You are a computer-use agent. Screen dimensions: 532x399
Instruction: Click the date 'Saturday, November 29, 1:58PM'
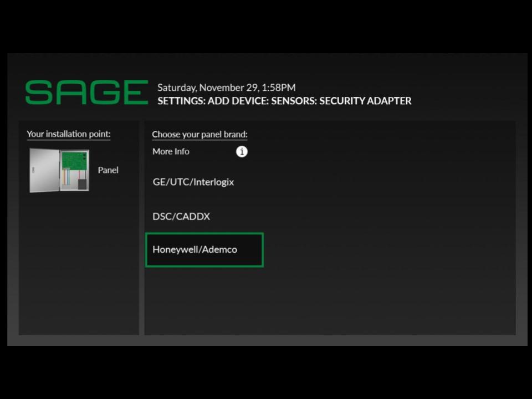point(226,88)
